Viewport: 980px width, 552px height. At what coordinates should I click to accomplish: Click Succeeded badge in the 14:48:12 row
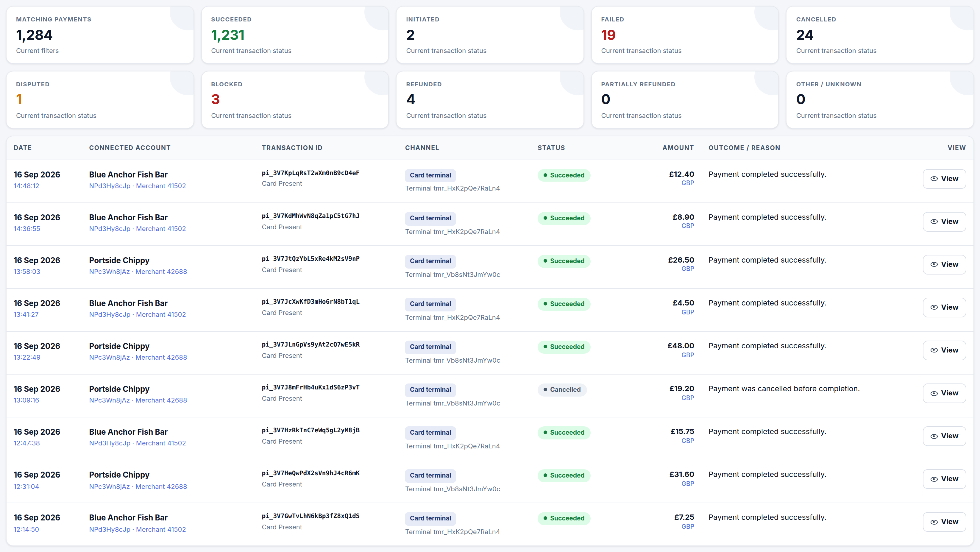pyautogui.click(x=564, y=175)
